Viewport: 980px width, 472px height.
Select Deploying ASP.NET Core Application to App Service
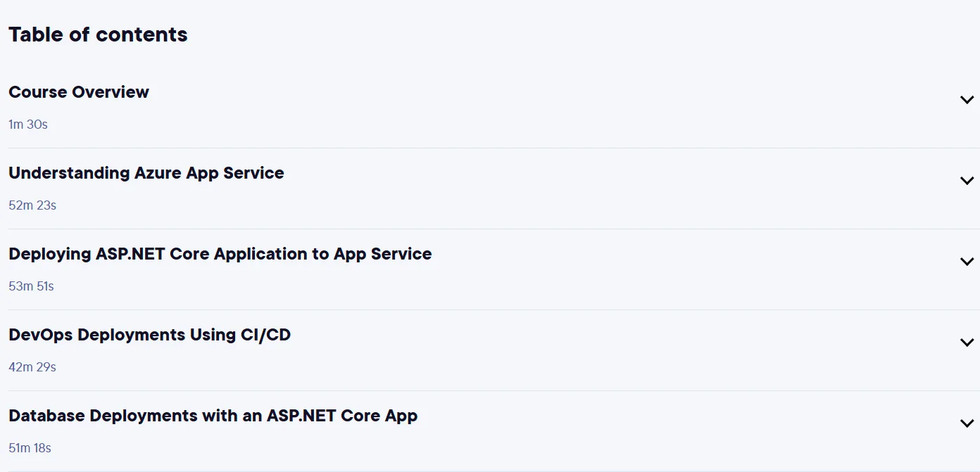(220, 254)
